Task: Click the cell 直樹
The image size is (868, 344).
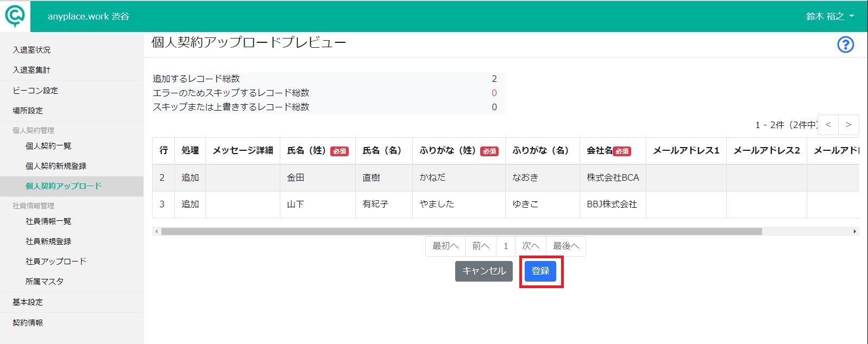Action: point(384,178)
